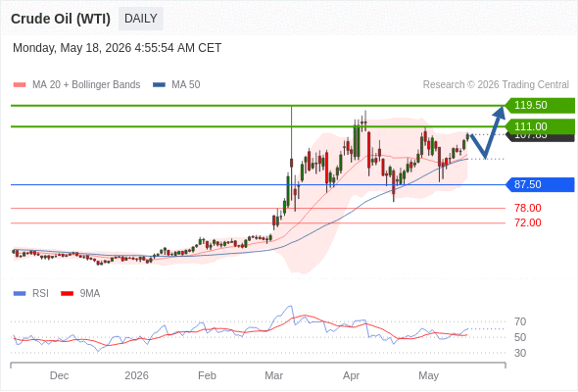Click the 119.50 green resistance tag
Viewport: 578px width, 392px height.
click(x=540, y=105)
